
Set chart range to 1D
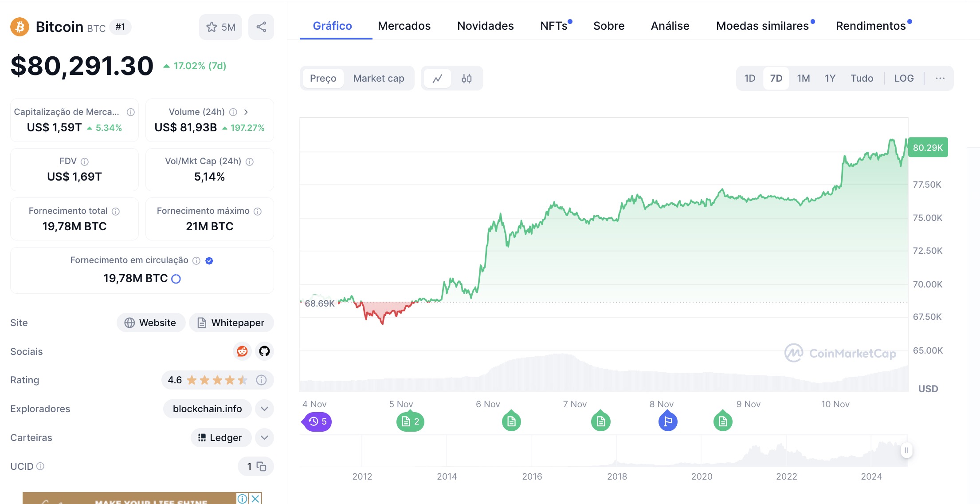(x=750, y=79)
